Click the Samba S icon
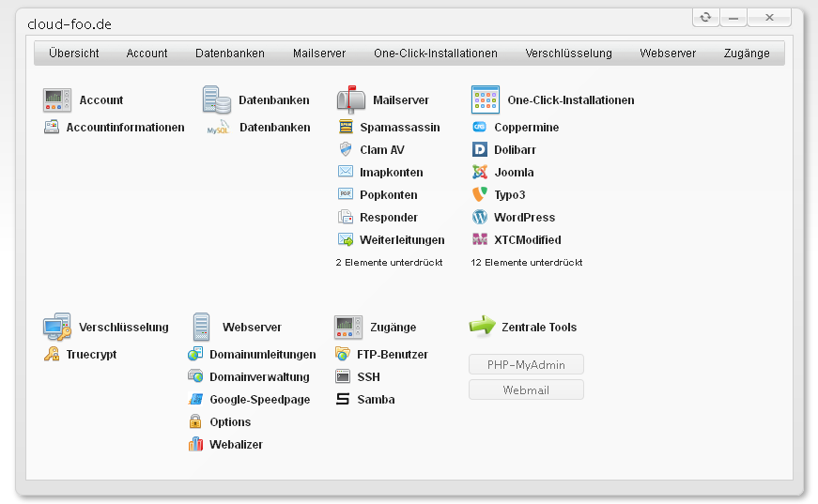The image size is (818, 504). [x=343, y=399]
